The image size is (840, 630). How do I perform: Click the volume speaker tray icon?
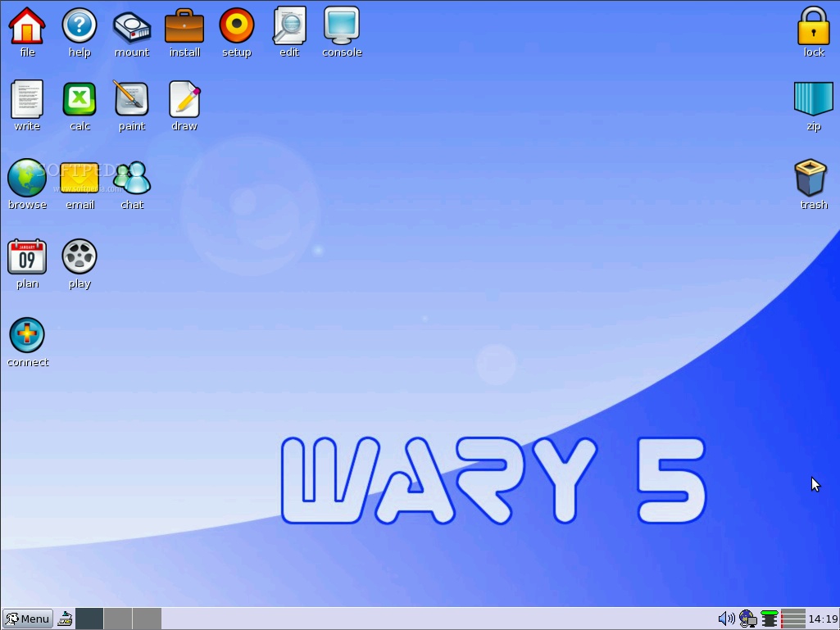(725, 619)
